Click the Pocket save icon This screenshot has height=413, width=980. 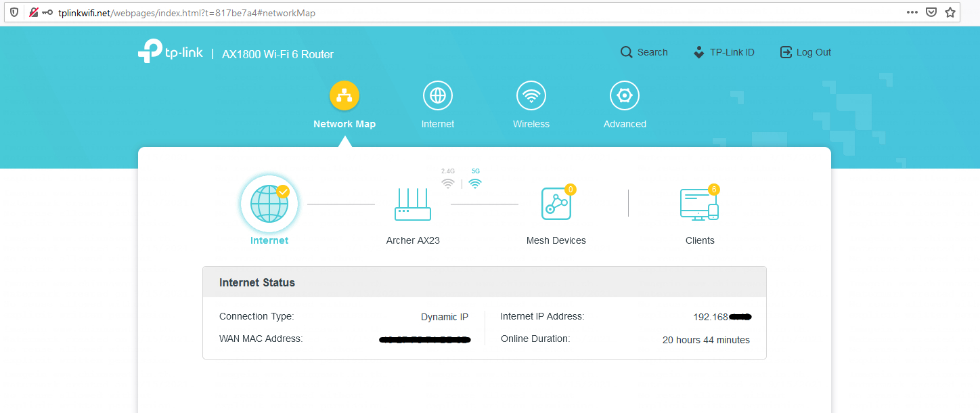[931, 12]
